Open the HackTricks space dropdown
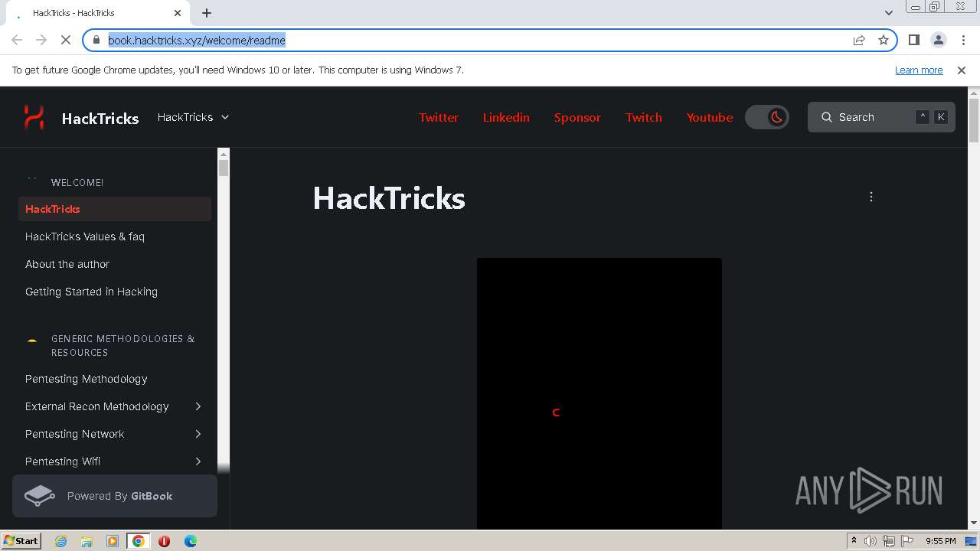980x551 pixels. 193,117
